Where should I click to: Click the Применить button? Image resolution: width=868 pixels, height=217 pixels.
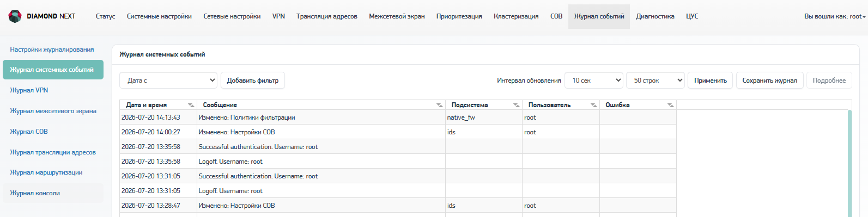[x=711, y=80]
